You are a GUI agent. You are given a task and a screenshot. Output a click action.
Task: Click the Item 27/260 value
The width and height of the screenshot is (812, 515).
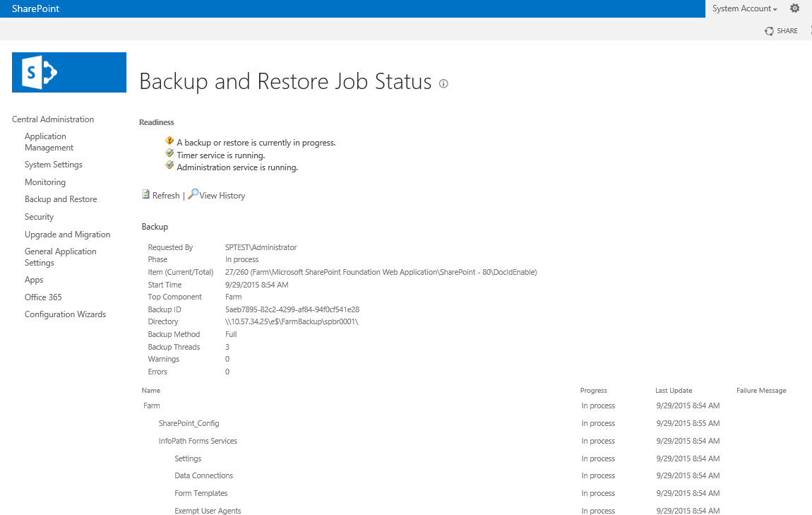coord(381,272)
